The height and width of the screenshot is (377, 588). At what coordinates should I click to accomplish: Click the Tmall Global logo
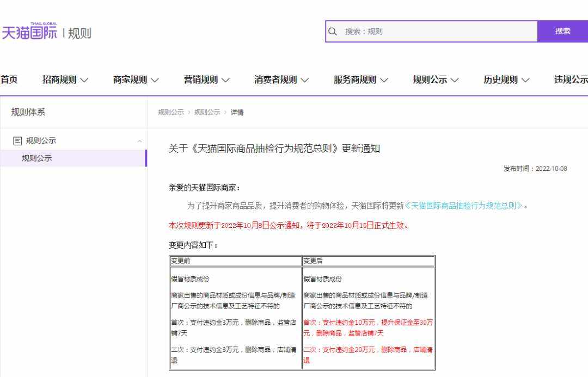[29, 32]
